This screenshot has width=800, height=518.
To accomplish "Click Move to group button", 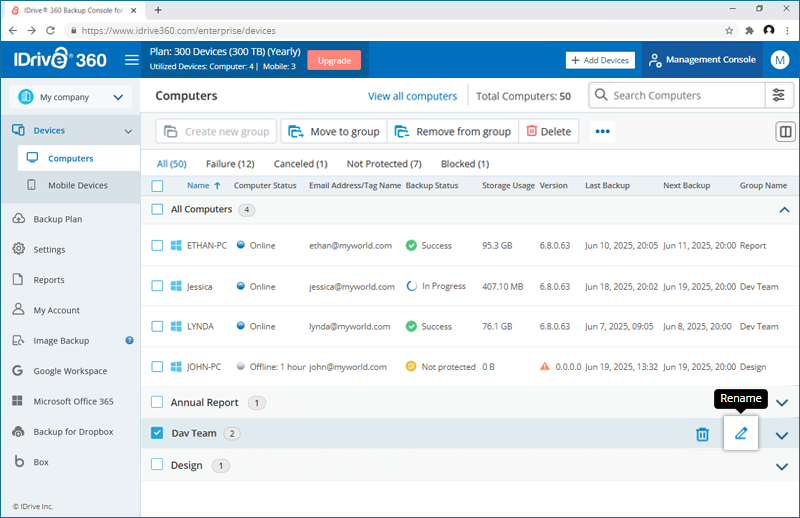I will pos(334,132).
